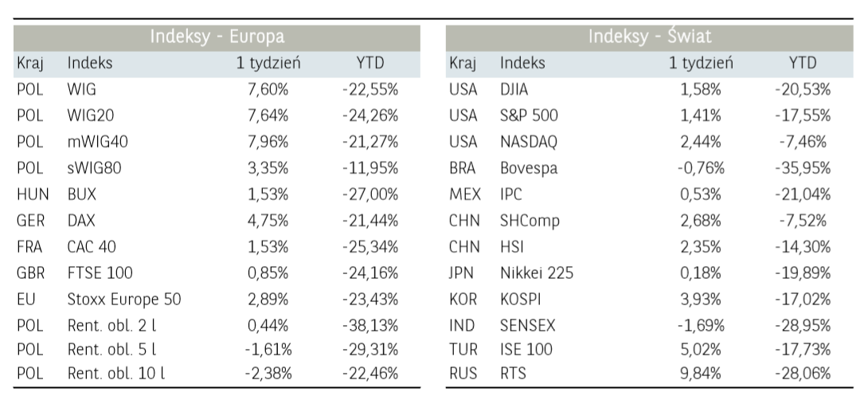Screen dimensions: 868x396
Task: Click the NASDAQ YTD value -7,46%
Action: [x=803, y=141]
